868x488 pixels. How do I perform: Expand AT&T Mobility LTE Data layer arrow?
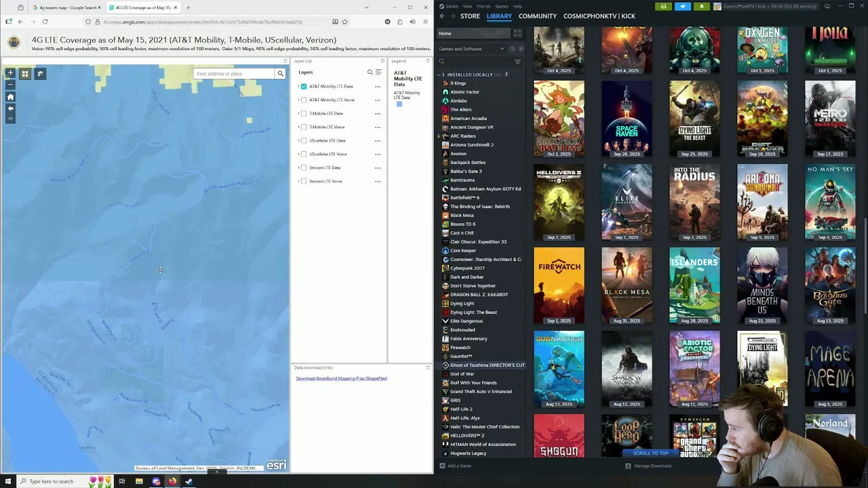298,87
